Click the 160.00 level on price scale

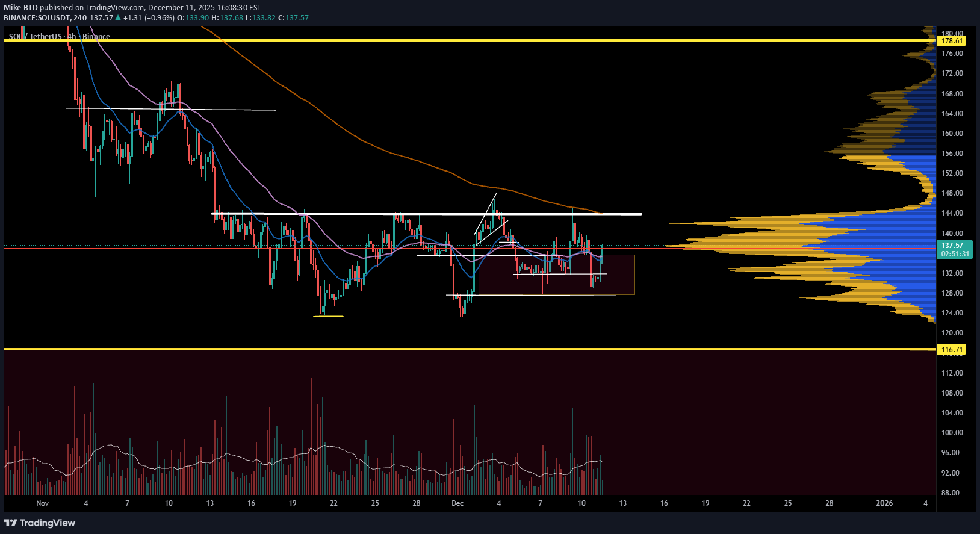click(x=952, y=134)
